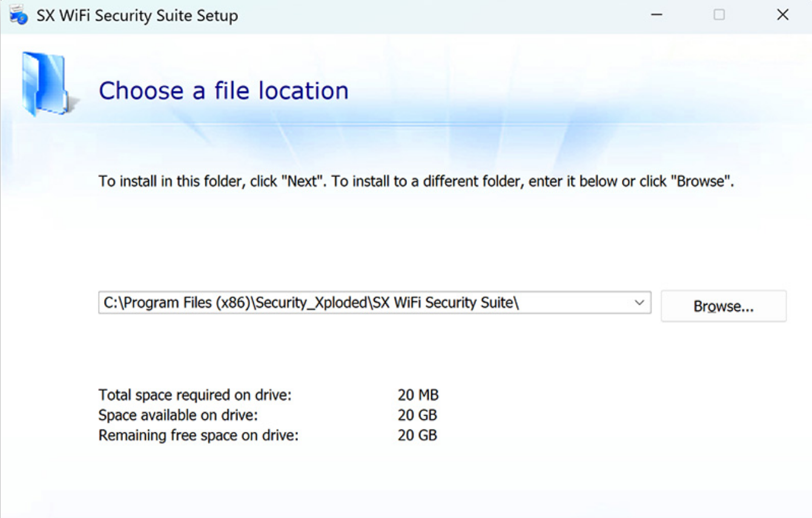Click the 'Total space required on drive' label

[x=195, y=394]
